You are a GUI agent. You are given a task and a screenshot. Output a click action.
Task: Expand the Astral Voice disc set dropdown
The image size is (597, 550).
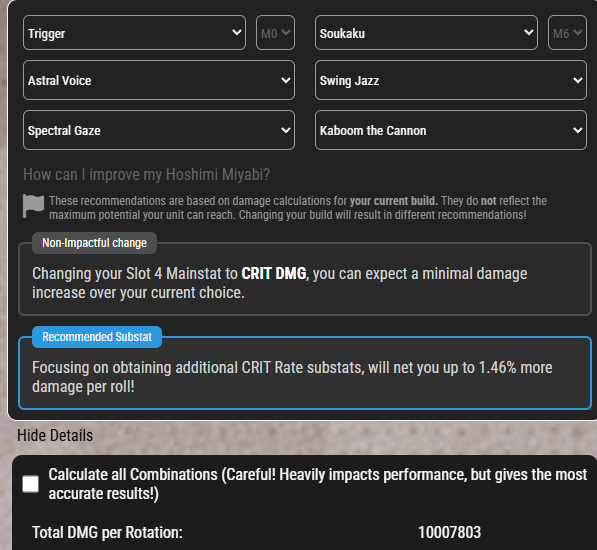coord(159,80)
